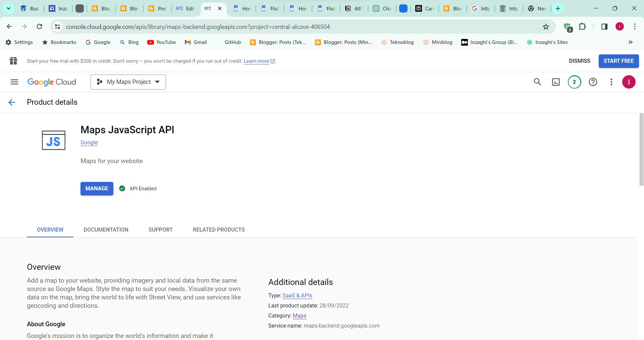644x340 pixels.
Task: Open the Cloud console search
Action: 537,82
